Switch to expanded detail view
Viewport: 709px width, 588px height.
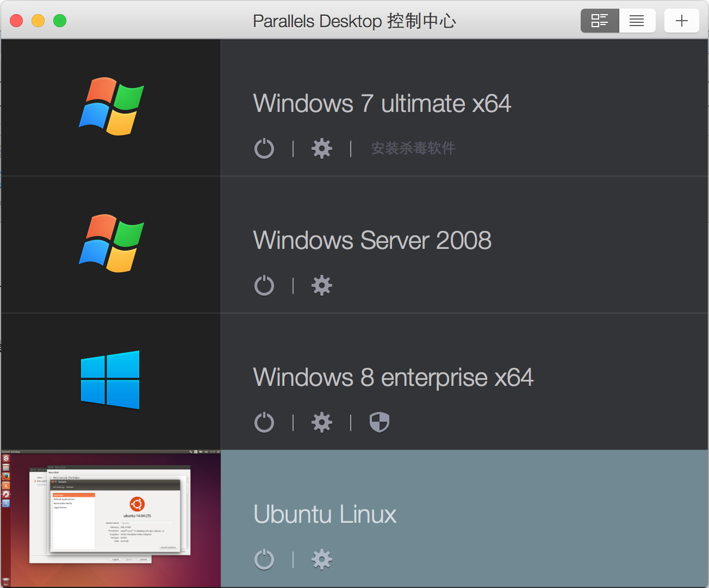coord(600,21)
